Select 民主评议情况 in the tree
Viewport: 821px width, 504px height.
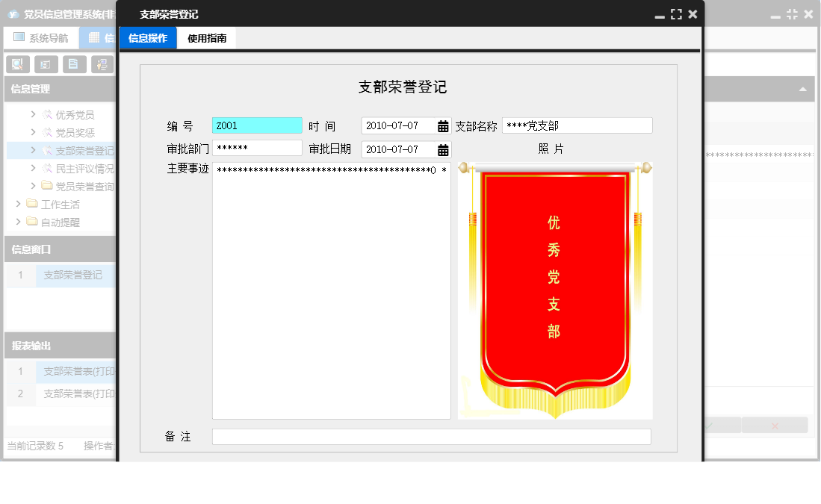[x=85, y=169]
